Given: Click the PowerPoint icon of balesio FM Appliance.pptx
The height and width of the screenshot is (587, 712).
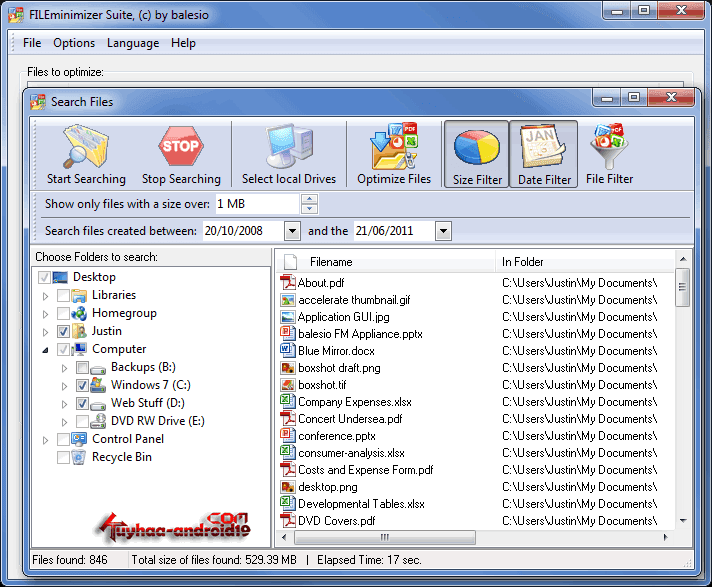Looking at the screenshot, I should tap(287, 333).
